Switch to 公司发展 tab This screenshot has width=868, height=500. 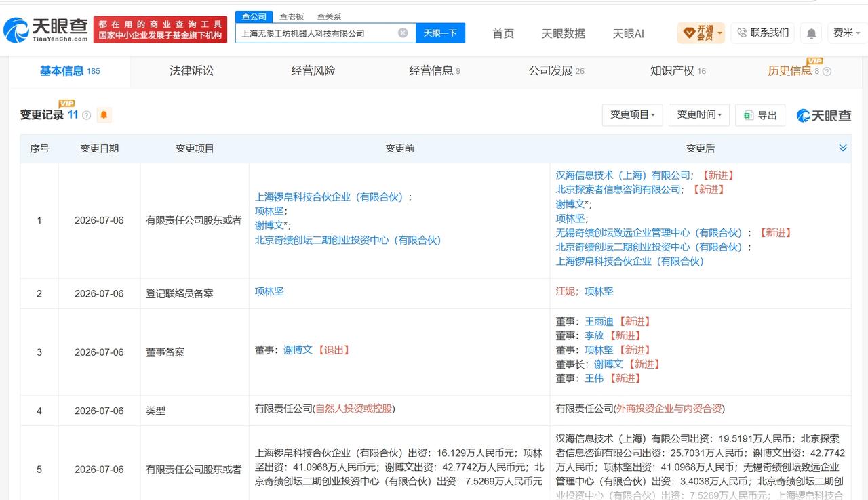point(556,70)
